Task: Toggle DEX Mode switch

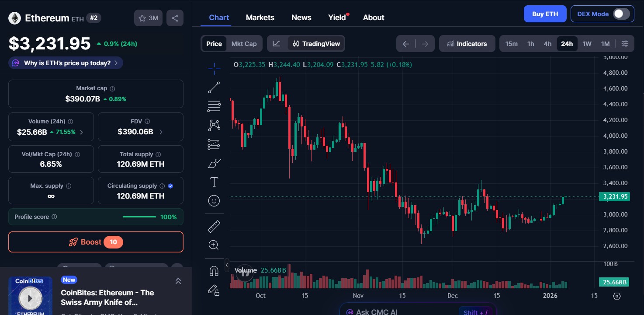Action: pos(620,14)
